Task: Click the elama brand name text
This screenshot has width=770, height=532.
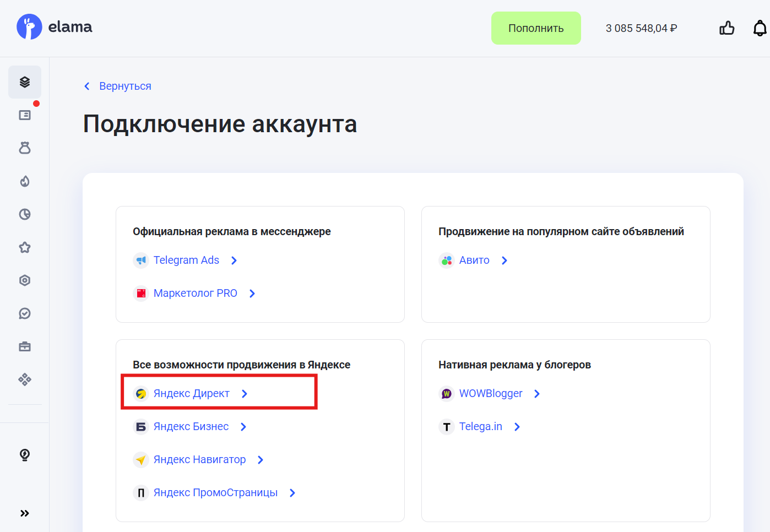Action: 70,27
